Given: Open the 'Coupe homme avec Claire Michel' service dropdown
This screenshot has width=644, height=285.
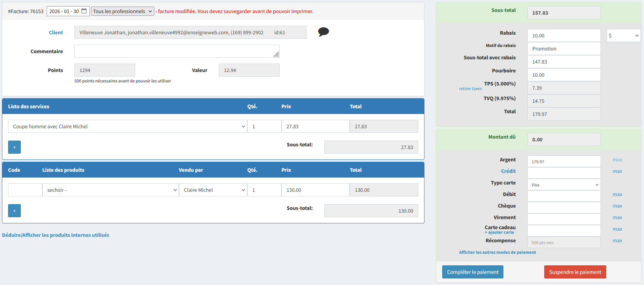Looking at the screenshot, I should 127,126.
